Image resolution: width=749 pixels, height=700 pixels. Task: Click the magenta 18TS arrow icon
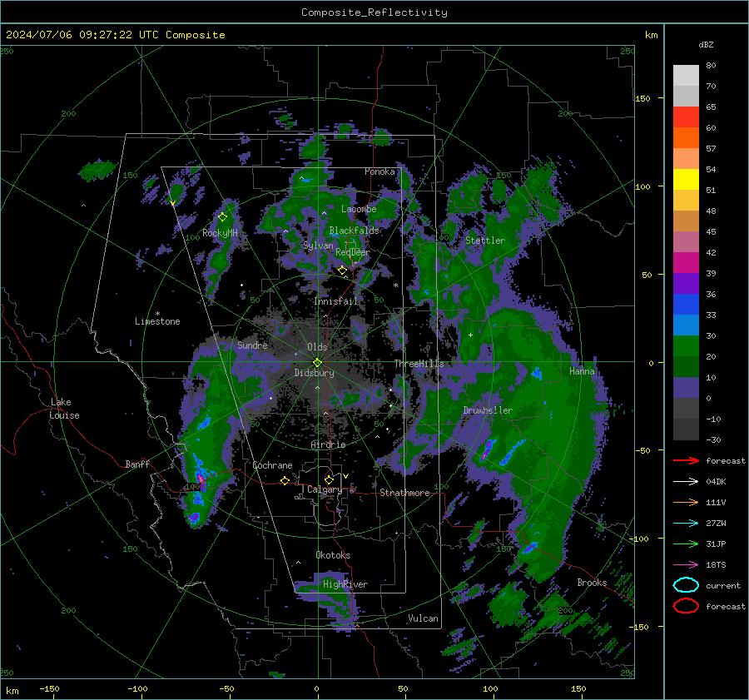click(686, 565)
